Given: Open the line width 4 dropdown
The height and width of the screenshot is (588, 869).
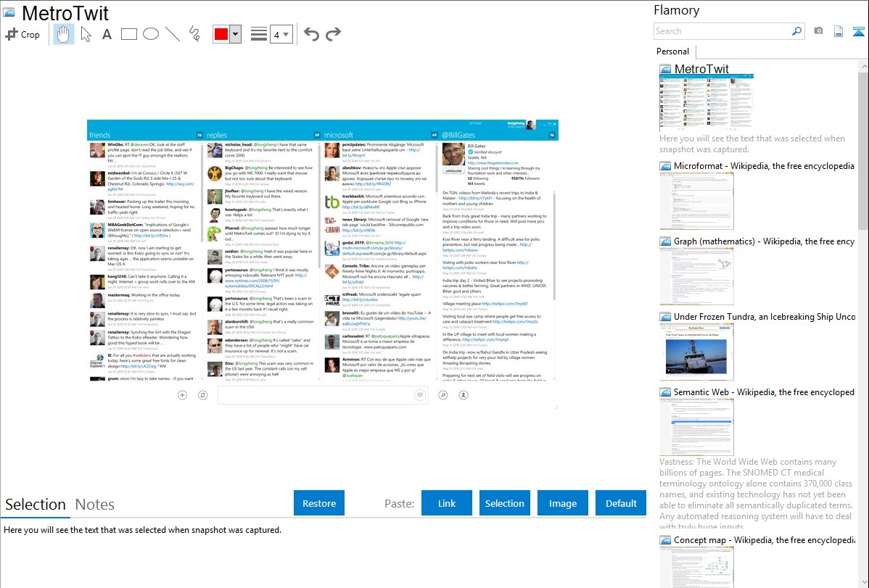Looking at the screenshot, I should (281, 34).
